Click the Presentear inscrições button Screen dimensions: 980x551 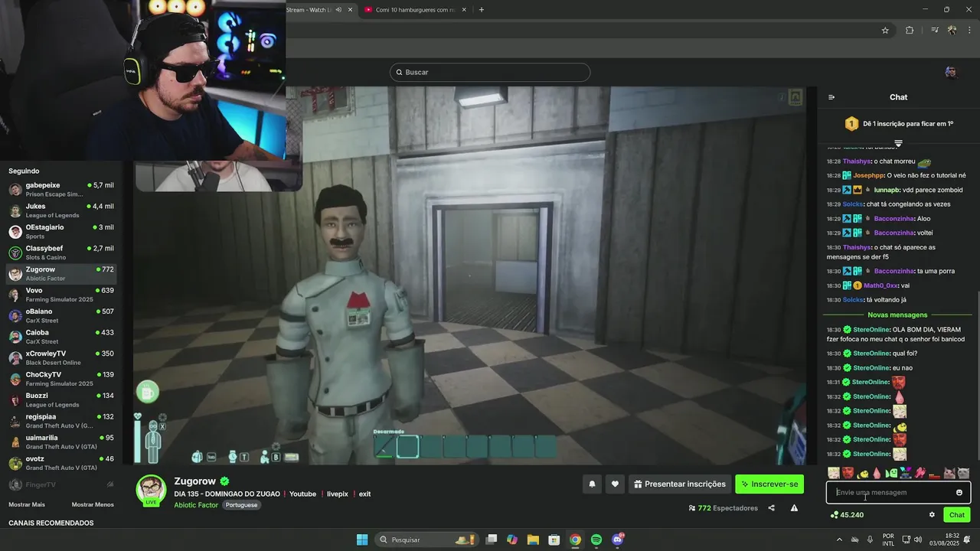(679, 484)
